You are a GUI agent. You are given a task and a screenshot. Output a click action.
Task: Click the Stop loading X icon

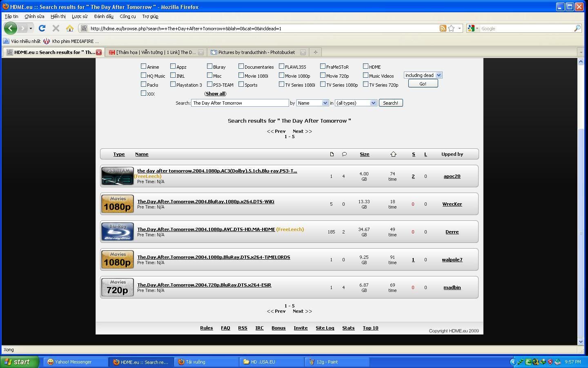pos(56,28)
